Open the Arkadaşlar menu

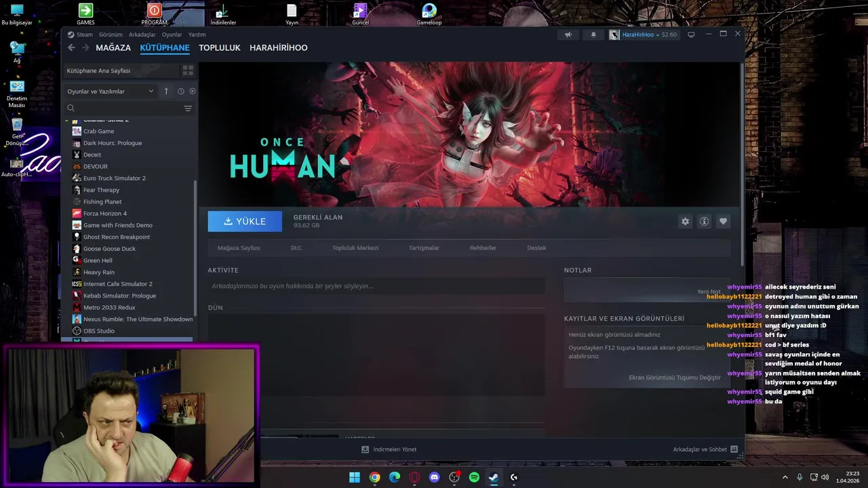[x=142, y=35]
